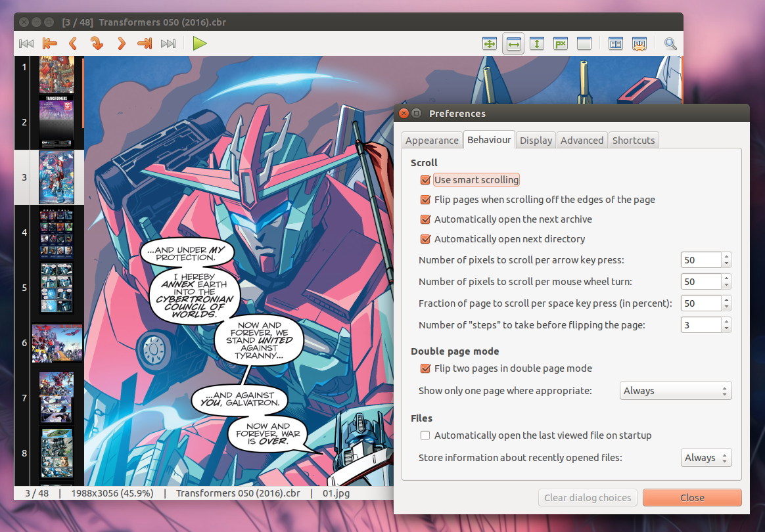Jump back ten pages icon

point(50,44)
